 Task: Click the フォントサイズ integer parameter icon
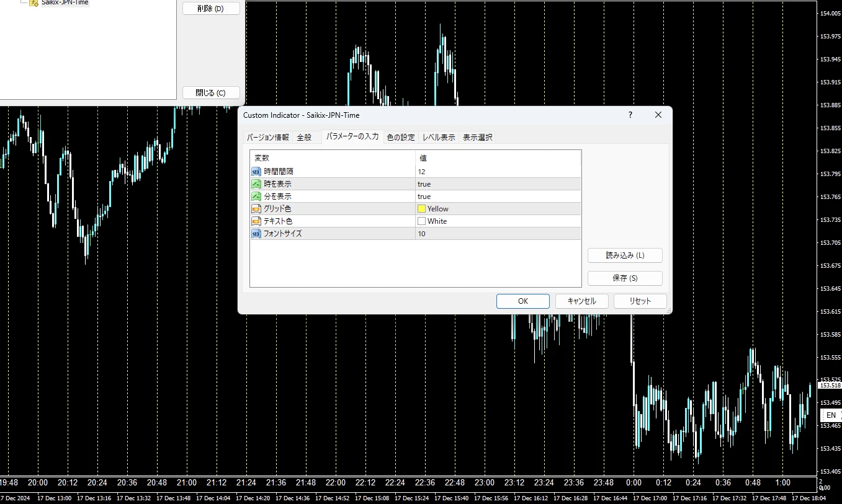[256, 234]
